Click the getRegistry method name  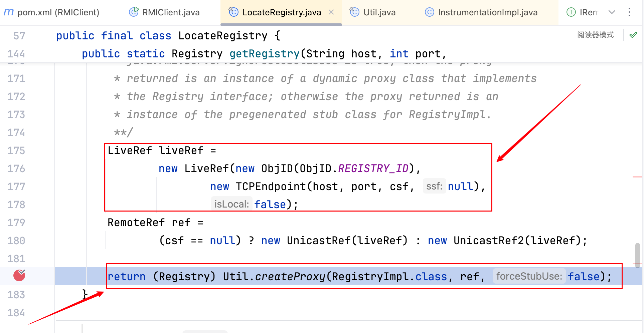click(264, 54)
